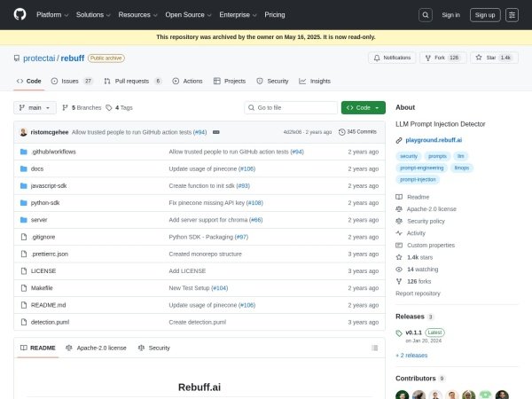
Task: Switch to the Actions tab
Action: (x=187, y=81)
